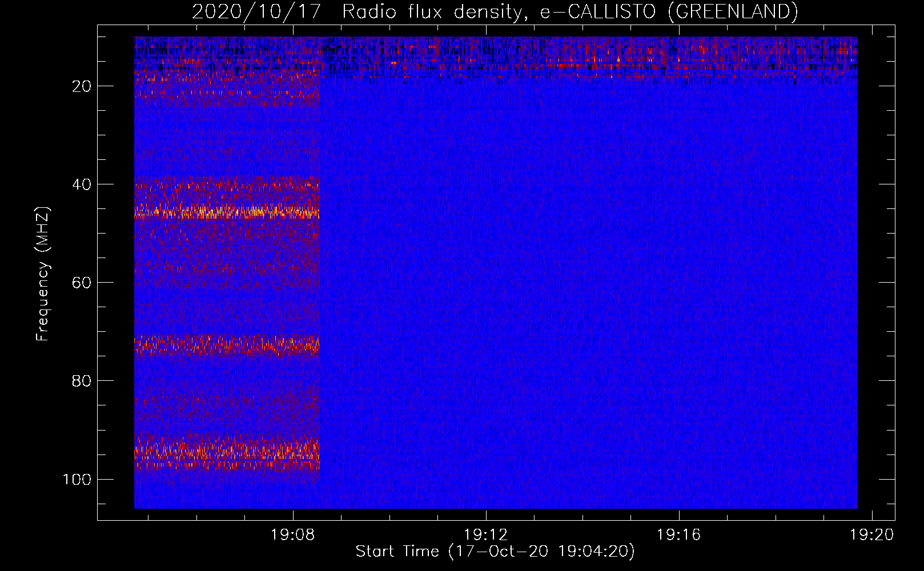Click the 100 MHz frequency tick label
This screenshot has width=924, height=571.
coord(77,479)
